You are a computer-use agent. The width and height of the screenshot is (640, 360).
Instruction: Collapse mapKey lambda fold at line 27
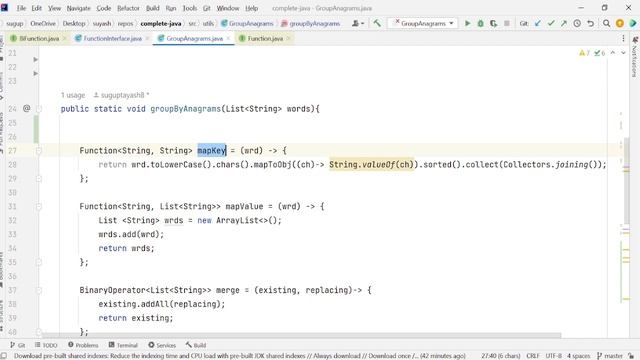[39, 151]
